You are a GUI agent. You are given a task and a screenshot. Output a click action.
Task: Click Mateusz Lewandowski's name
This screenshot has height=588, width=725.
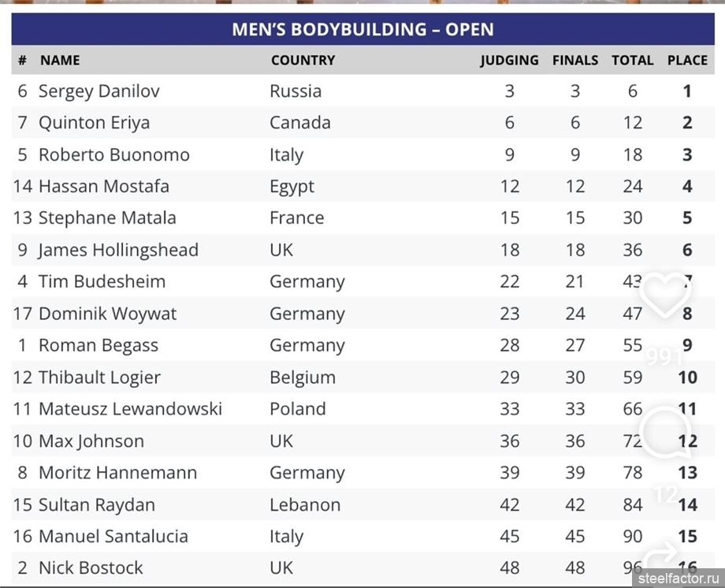130,409
